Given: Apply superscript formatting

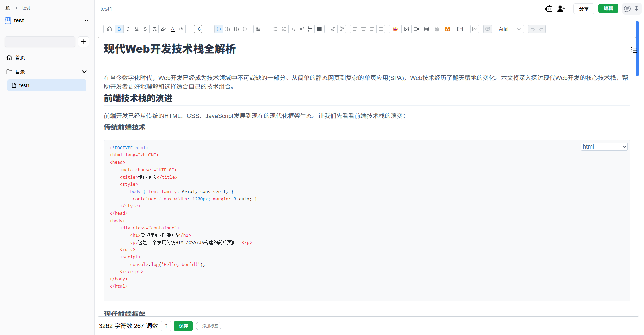Looking at the screenshot, I should (301, 29).
